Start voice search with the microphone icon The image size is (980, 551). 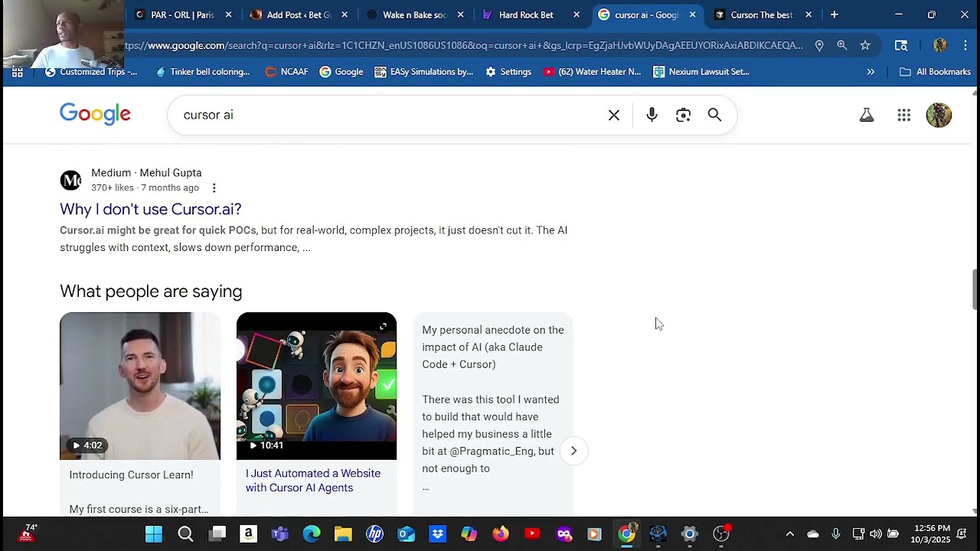point(652,115)
